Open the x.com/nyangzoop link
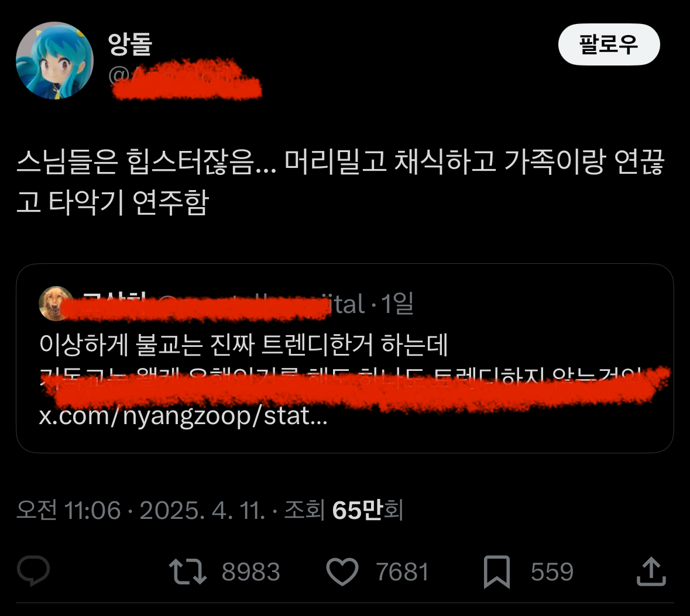 tap(183, 416)
